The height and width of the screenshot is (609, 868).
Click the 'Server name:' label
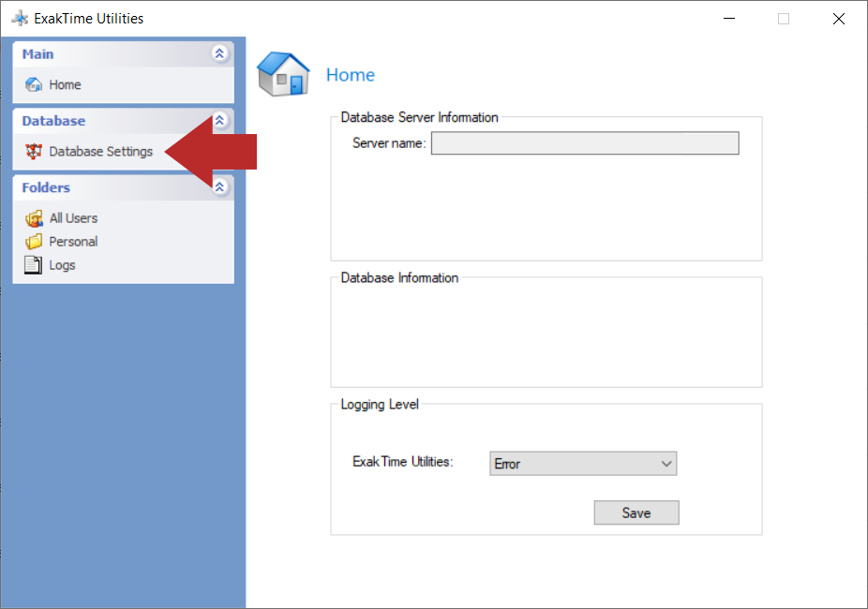[x=389, y=143]
